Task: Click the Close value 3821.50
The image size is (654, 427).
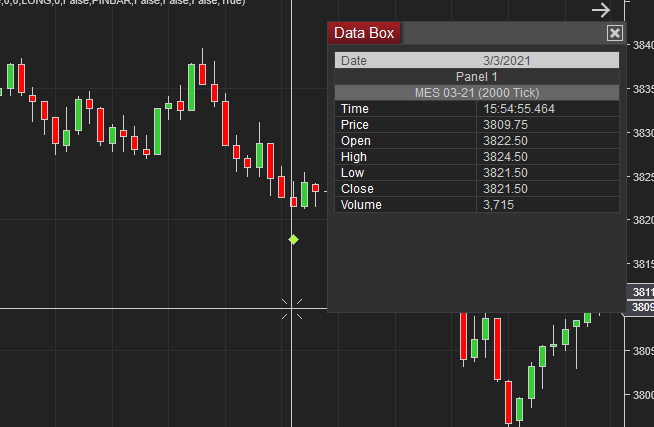Action: coord(505,189)
